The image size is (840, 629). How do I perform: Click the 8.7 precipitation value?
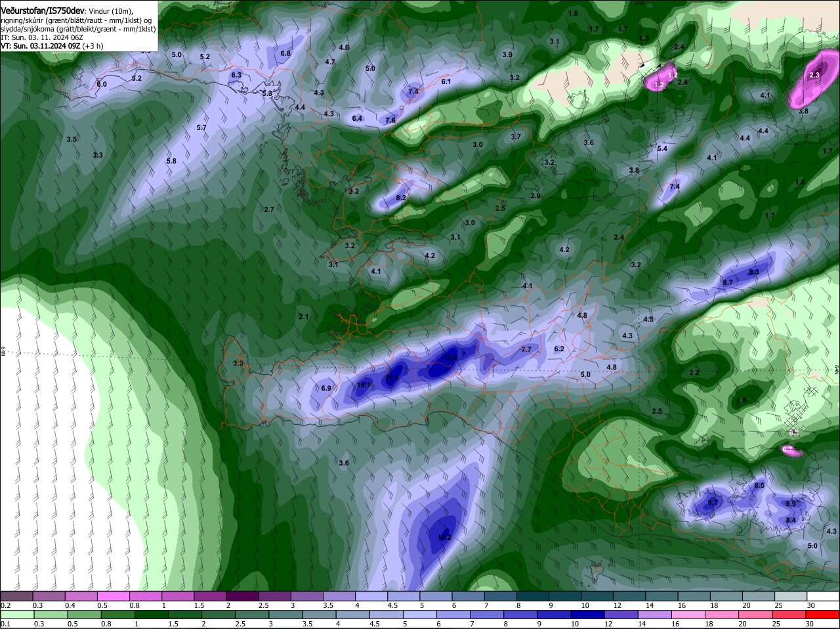[x=728, y=282]
